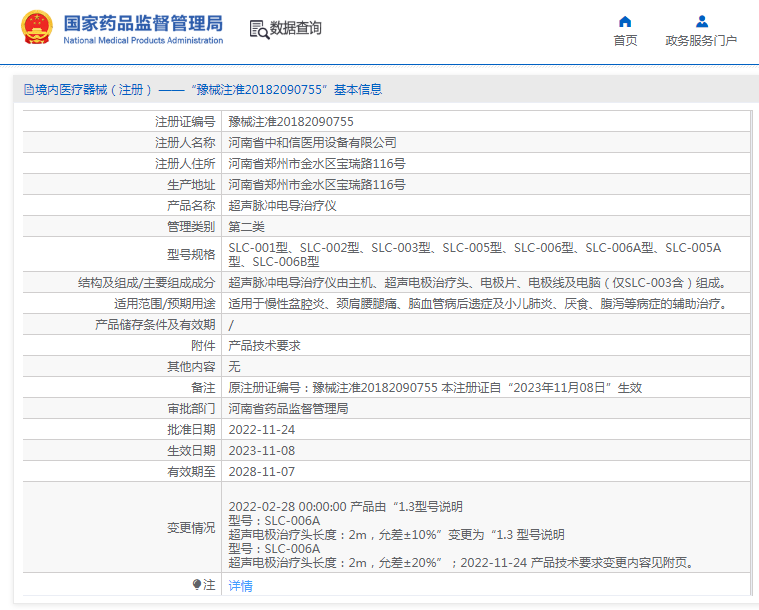The width and height of the screenshot is (759, 610).
Task: Click the 管理类别 label
Action: click(x=191, y=227)
